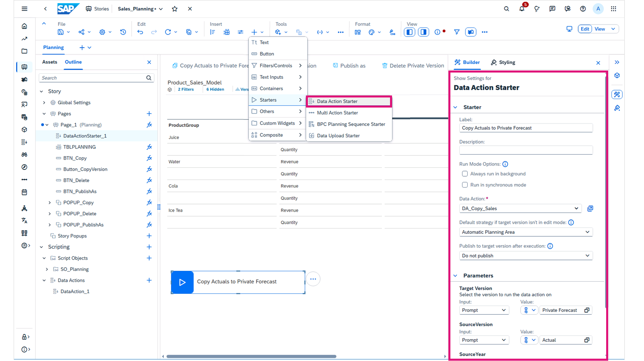644x361 pixels.
Task: Open the Do not publish dropdown
Action: coord(526,256)
